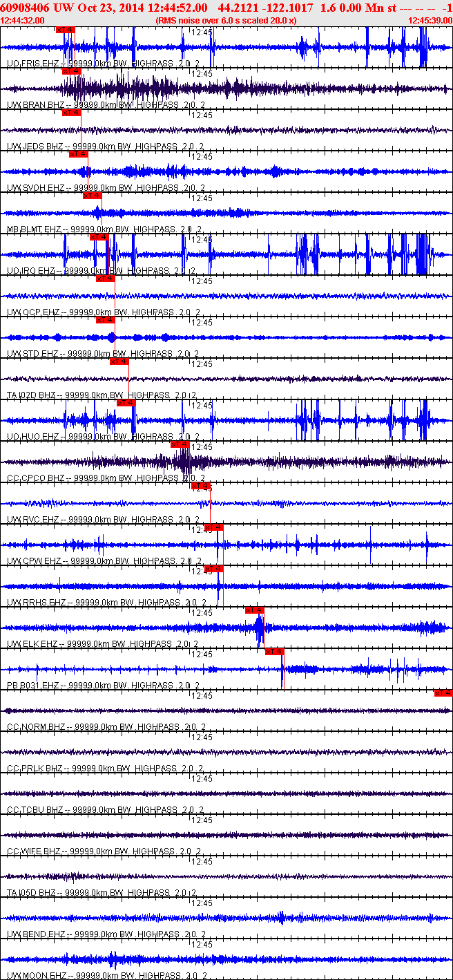The image size is (453, 980).
Task: Click the pick marker on UO.HUO trace
Action: tap(126, 403)
